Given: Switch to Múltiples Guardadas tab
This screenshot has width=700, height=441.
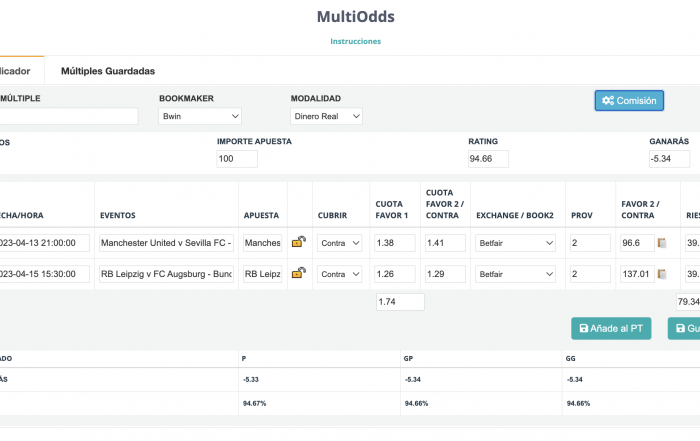Looking at the screenshot, I should pyautogui.click(x=108, y=71).
